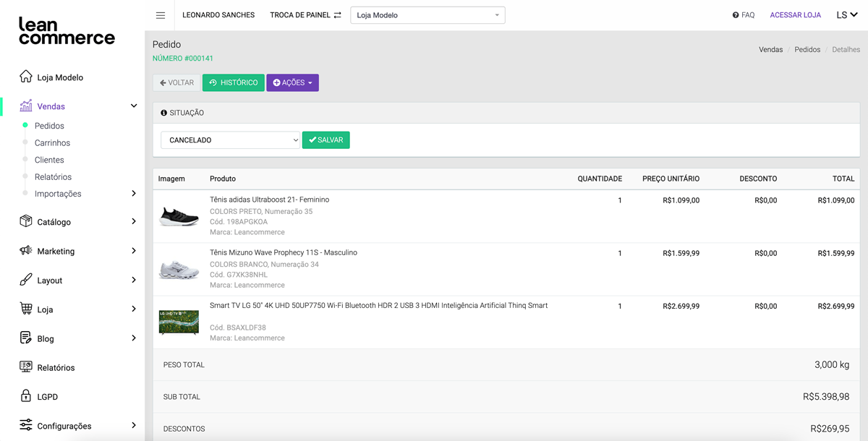The width and height of the screenshot is (868, 441).
Task: Click the total weight 3,000 kg
Action: coord(832,365)
